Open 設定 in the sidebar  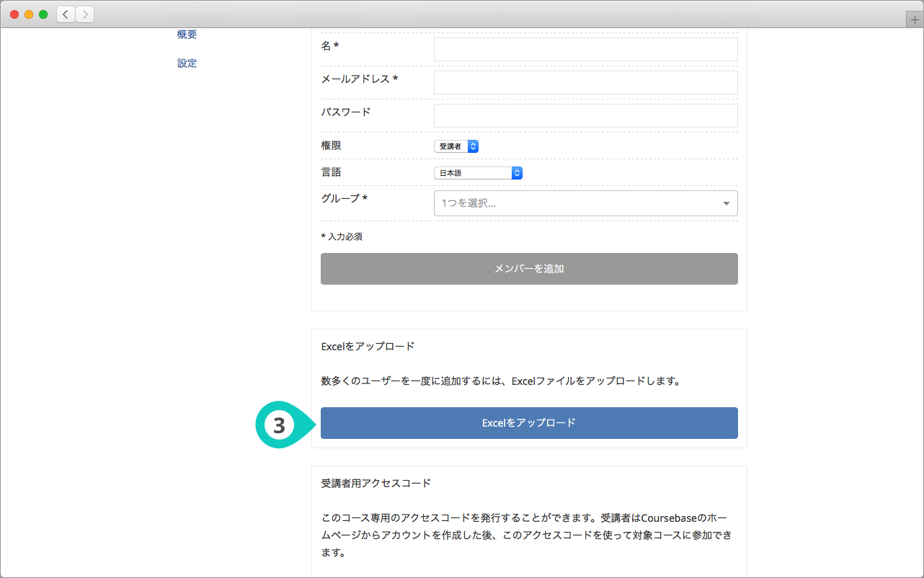coord(187,63)
